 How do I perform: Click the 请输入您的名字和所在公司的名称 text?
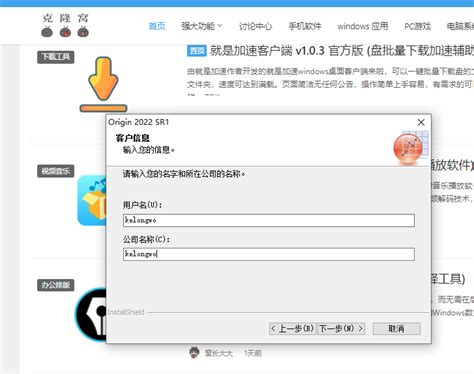tap(184, 174)
